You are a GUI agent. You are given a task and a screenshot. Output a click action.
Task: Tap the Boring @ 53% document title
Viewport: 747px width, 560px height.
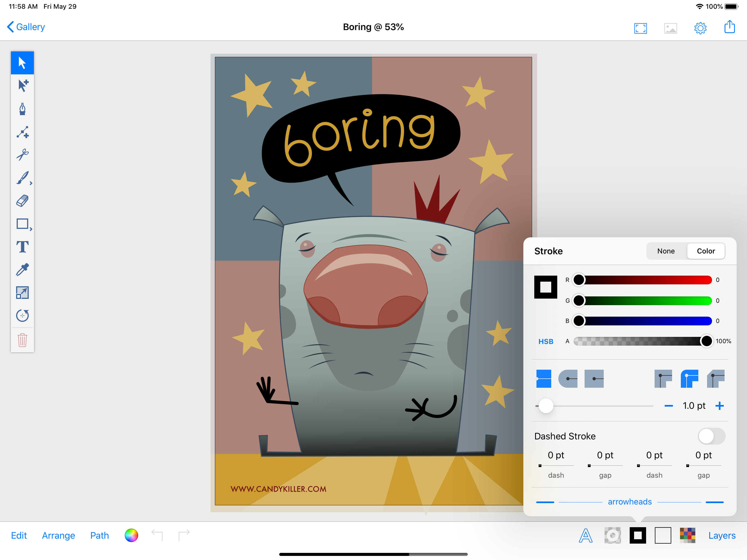[373, 27]
